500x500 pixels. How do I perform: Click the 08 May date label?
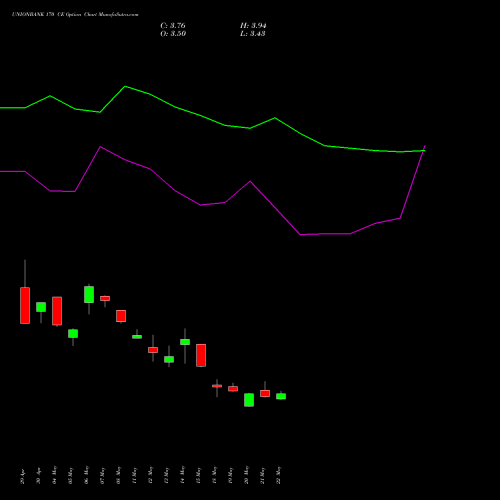point(118,475)
